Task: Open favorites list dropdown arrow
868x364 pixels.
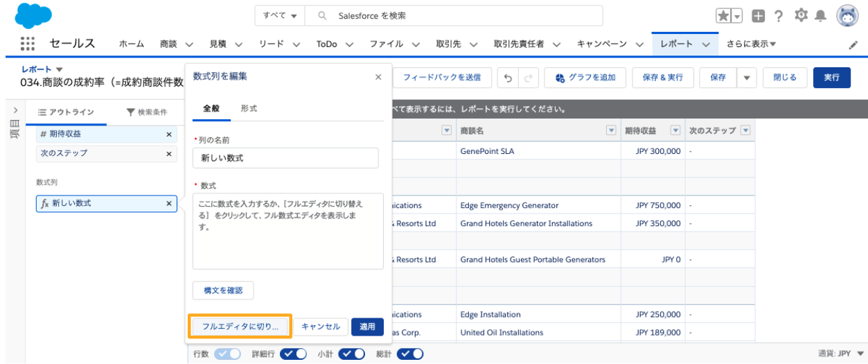Action: point(736,16)
